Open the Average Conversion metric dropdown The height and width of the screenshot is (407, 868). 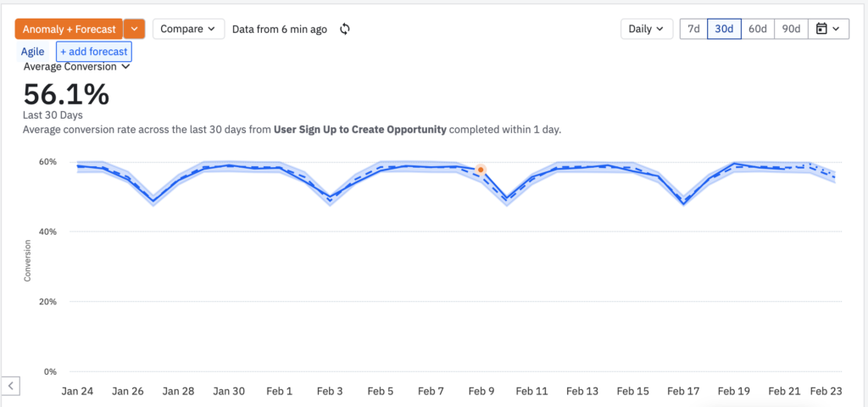[x=76, y=66]
